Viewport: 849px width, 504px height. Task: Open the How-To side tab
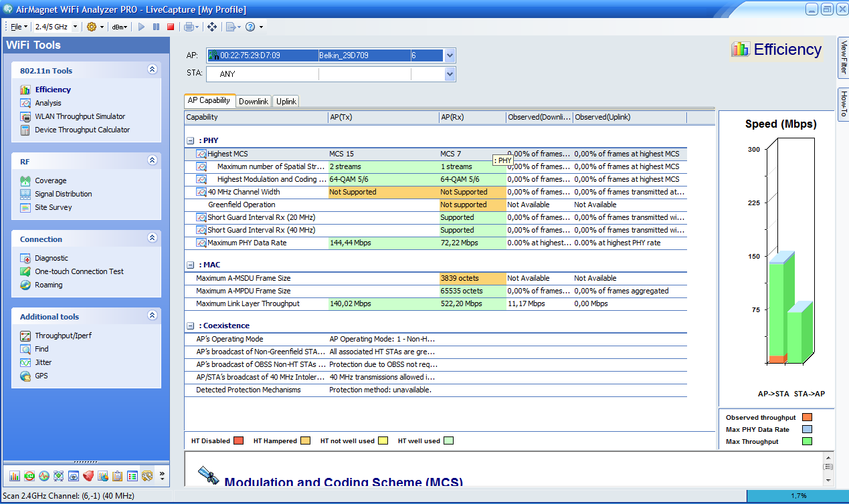[x=843, y=104]
